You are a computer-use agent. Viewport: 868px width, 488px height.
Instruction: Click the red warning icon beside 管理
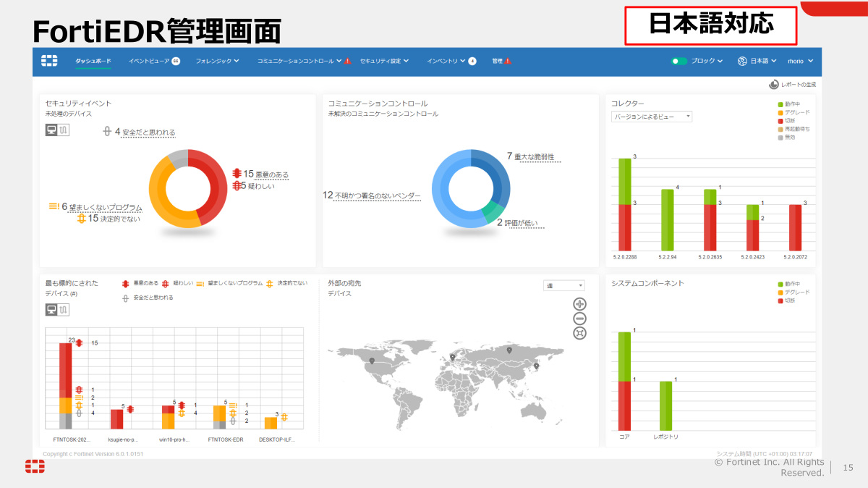point(508,62)
